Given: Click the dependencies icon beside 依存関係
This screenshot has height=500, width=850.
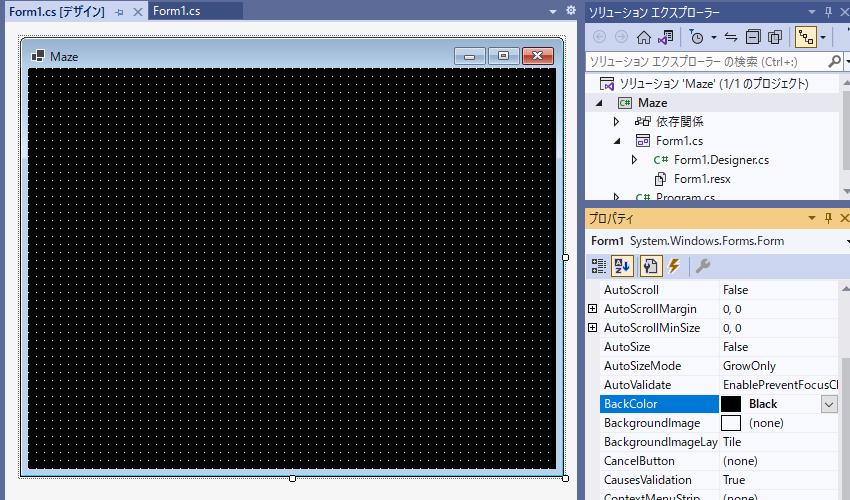Looking at the screenshot, I should tap(642, 121).
